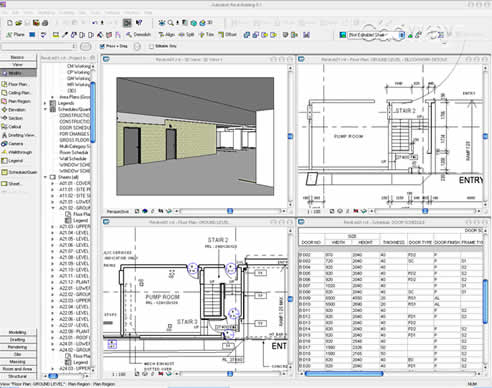Switch to the Modelling design bar tab
The image size is (492, 388).
(x=18, y=332)
